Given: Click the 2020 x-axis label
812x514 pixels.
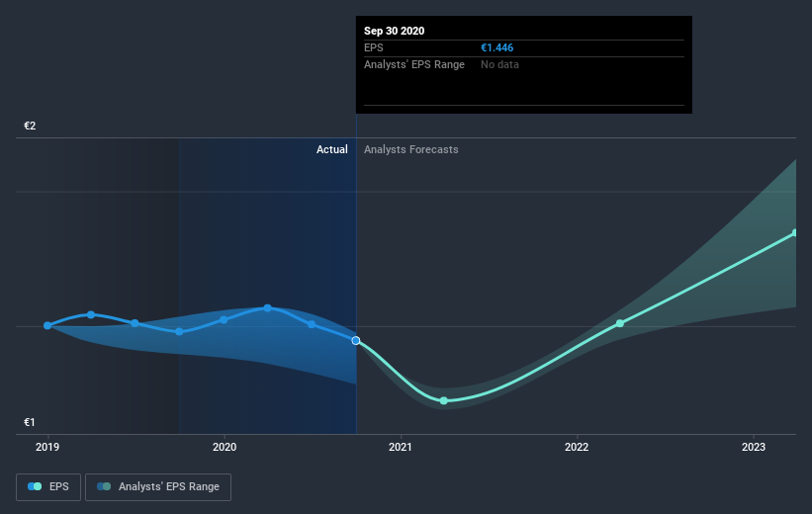Looking at the screenshot, I should 225,447.
